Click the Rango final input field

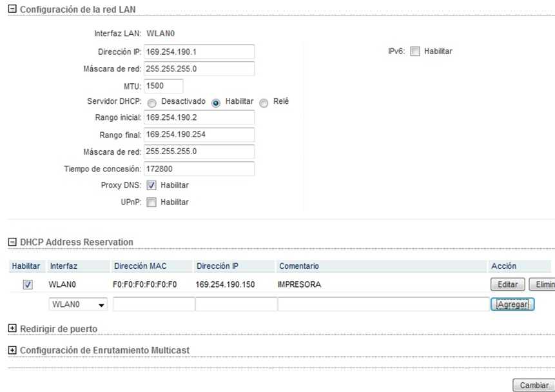199,135
